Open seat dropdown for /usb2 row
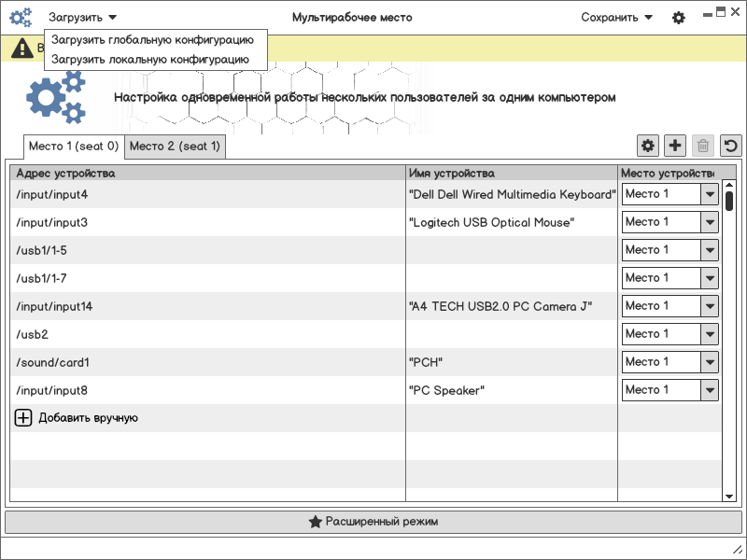 pos(670,334)
